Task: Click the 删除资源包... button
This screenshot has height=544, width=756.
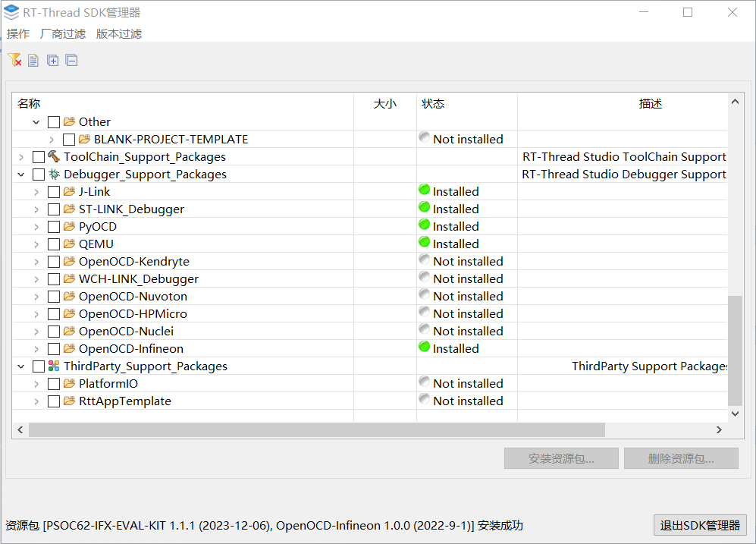Action: [681, 458]
